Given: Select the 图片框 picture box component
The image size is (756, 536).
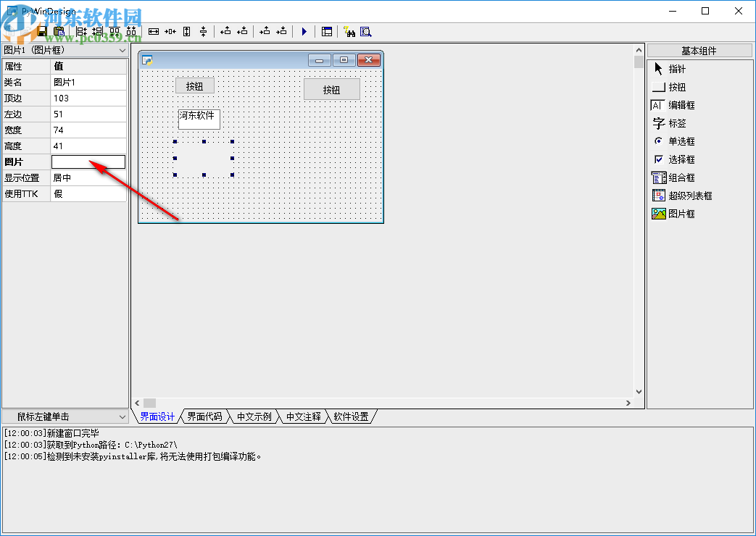Looking at the screenshot, I should click(673, 214).
